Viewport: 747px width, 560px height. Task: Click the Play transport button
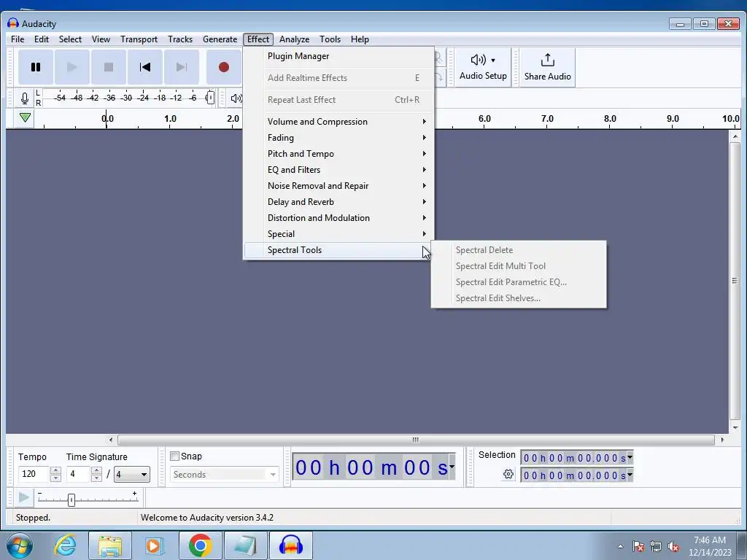(x=72, y=67)
